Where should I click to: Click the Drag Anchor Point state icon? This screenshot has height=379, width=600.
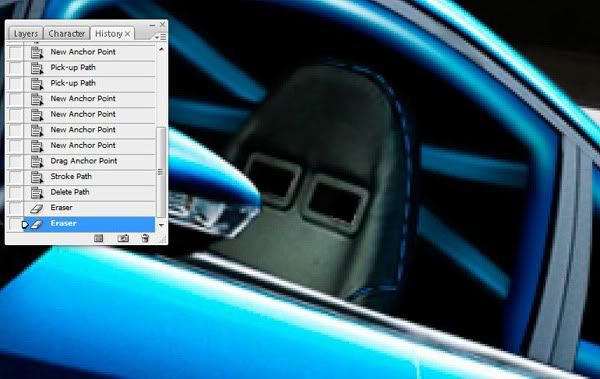coord(37,161)
